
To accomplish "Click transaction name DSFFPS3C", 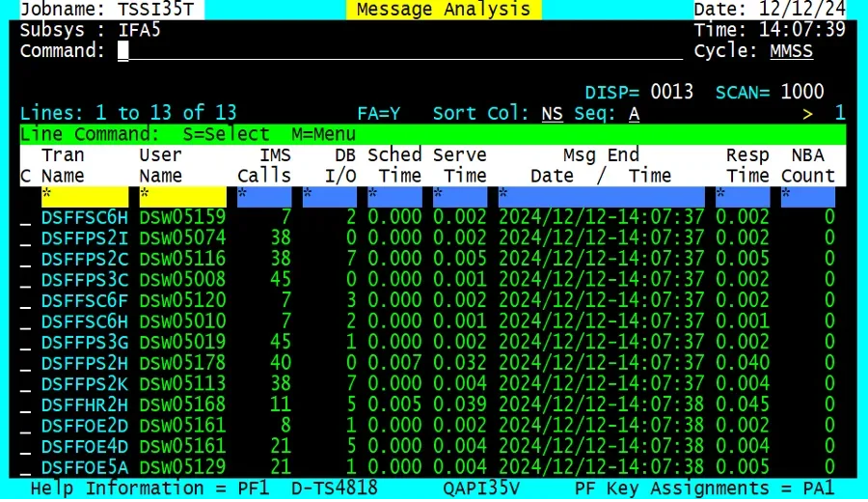I will pyautogui.click(x=85, y=280).
